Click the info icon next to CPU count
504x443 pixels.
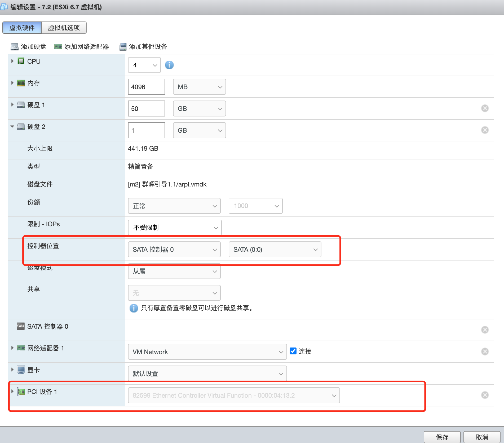click(x=169, y=65)
